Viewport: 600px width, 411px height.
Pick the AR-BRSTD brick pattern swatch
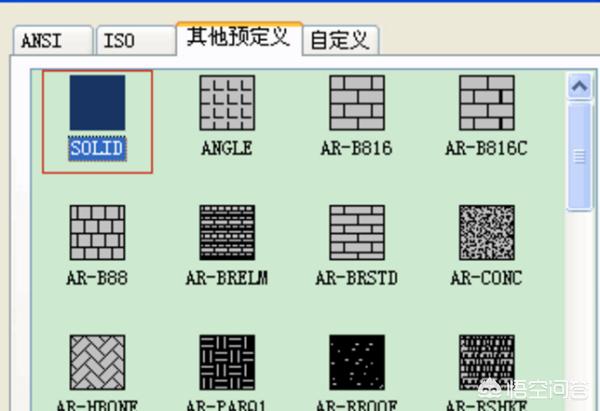[x=357, y=232]
